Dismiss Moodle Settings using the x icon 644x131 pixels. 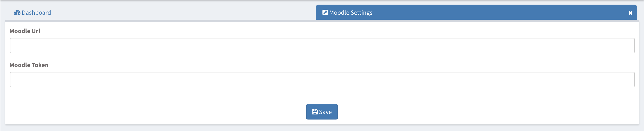[630, 13]
